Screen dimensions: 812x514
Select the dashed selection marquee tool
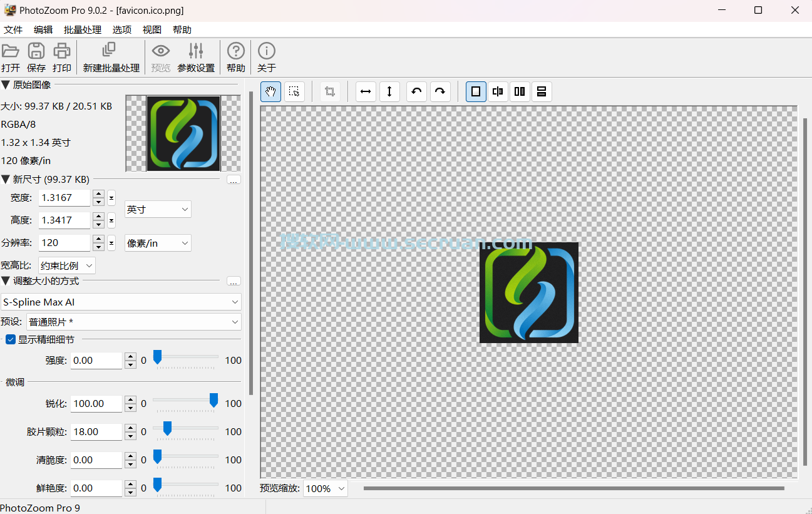(294, 91)
